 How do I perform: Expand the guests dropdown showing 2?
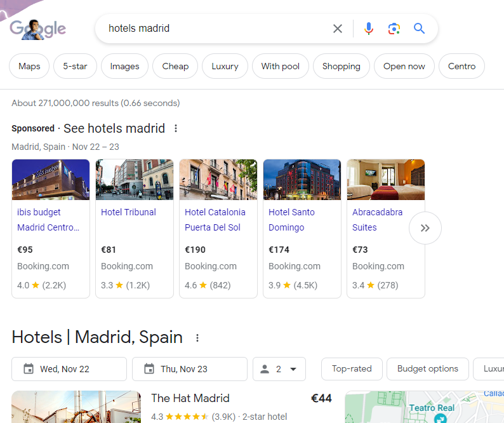click(279, 369)
